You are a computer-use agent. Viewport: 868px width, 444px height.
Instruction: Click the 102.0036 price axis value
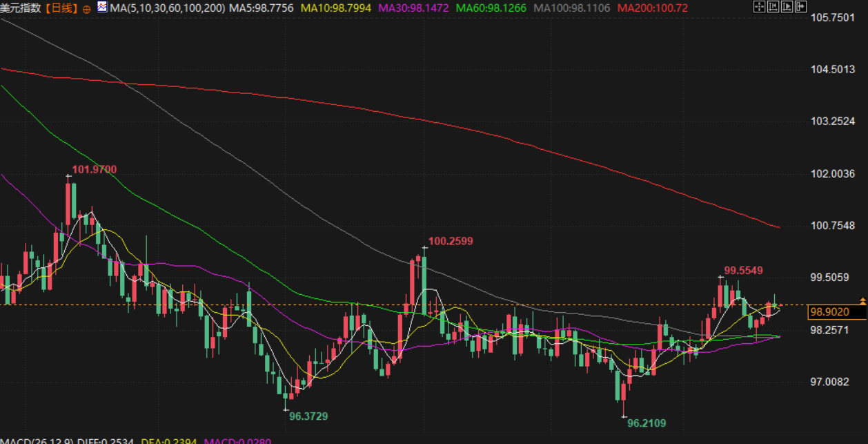(833, 173)
